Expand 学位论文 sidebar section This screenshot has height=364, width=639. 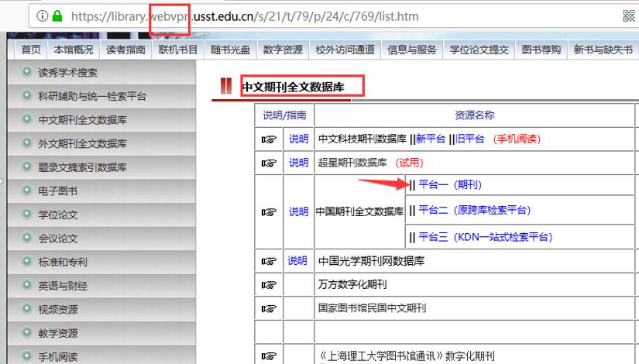[58, 215]
